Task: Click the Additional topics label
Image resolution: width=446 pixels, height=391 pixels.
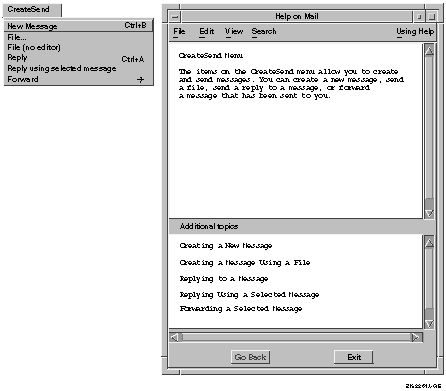Action: click(x=209, y=227)
